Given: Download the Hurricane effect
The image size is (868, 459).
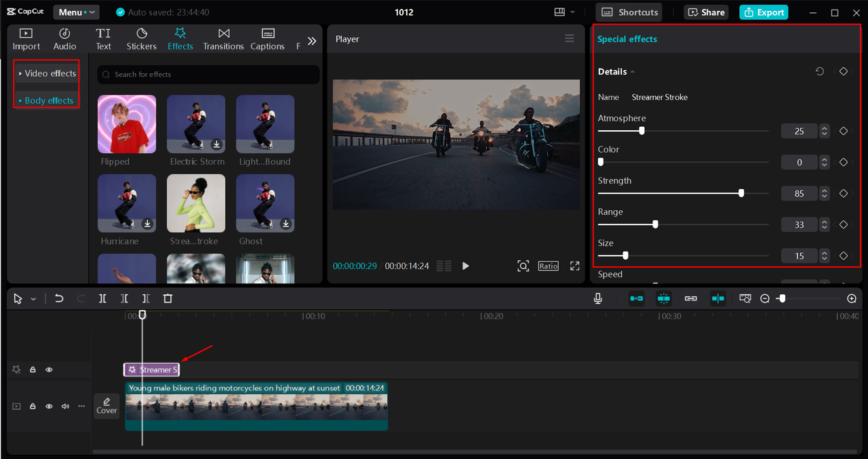Looking at the screenshot, I should (x=147, y=223).
